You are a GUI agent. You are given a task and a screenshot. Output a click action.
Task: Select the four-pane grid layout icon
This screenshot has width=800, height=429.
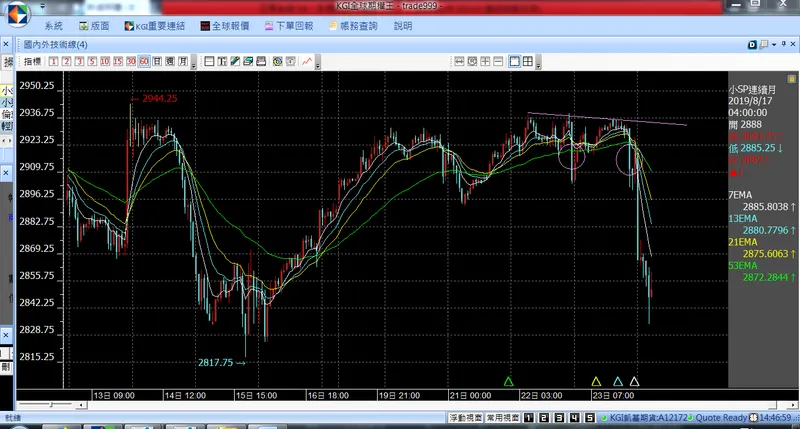click(x=528, y=62)
